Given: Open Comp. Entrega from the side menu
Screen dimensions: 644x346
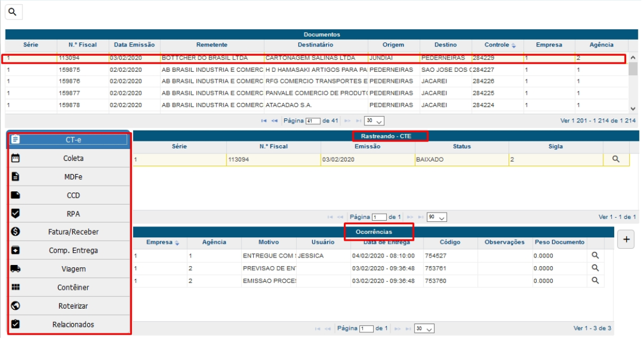Looking at the screenshot, I should click(73, 251).
